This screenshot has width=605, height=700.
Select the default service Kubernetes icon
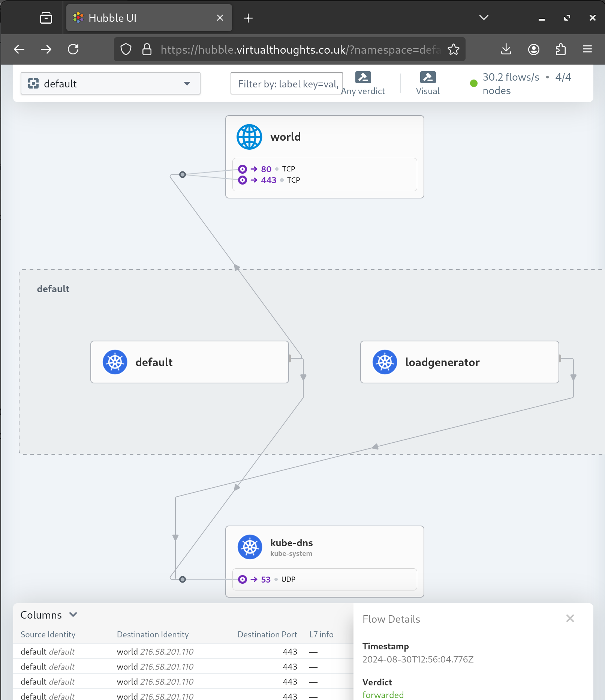(x=115, y=362)
